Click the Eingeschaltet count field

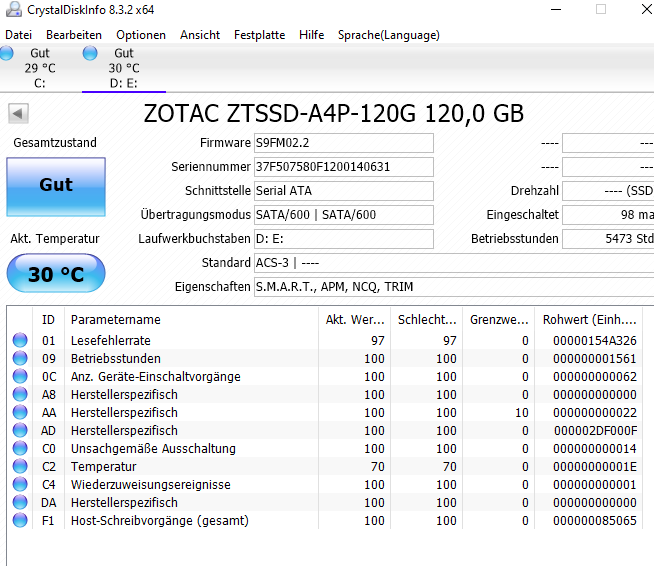click(x=608, y=215)
